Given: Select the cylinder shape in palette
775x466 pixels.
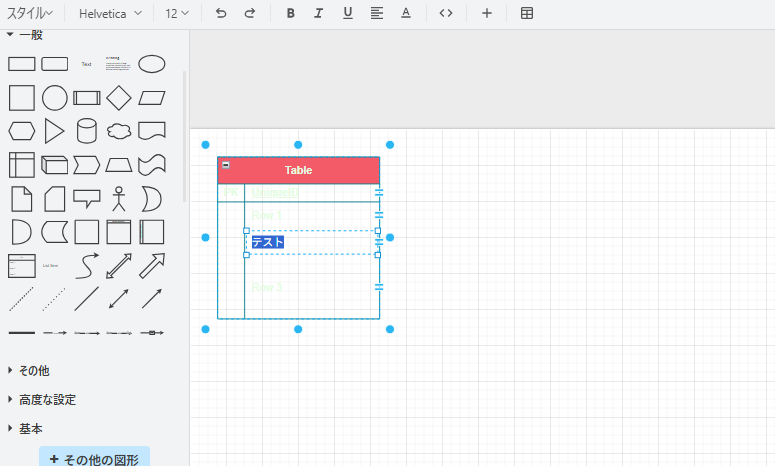Looking at the screenshot, I should click(87, 131).
